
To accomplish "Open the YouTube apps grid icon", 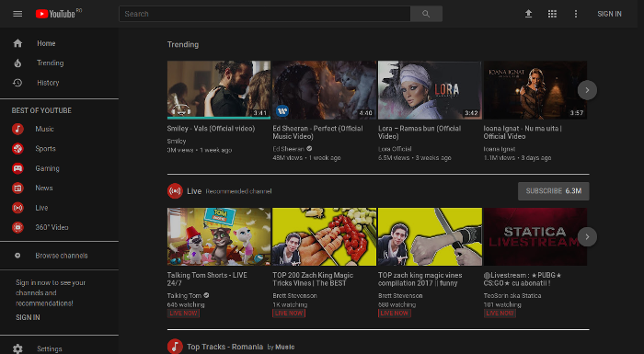I will [x=552, y=14].
